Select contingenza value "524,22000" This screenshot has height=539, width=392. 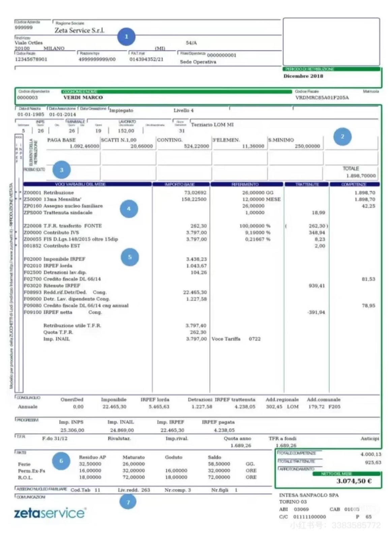[x=196, y=146]
